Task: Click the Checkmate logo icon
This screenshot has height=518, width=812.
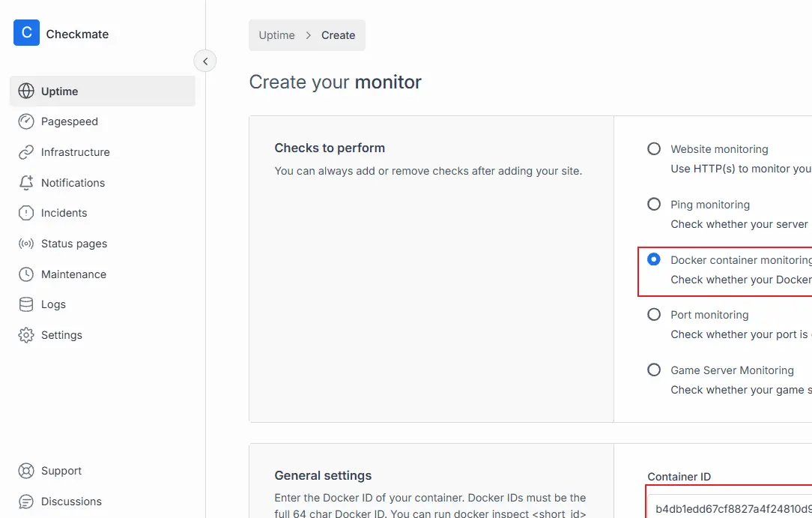Action: [x=26, y=33]
